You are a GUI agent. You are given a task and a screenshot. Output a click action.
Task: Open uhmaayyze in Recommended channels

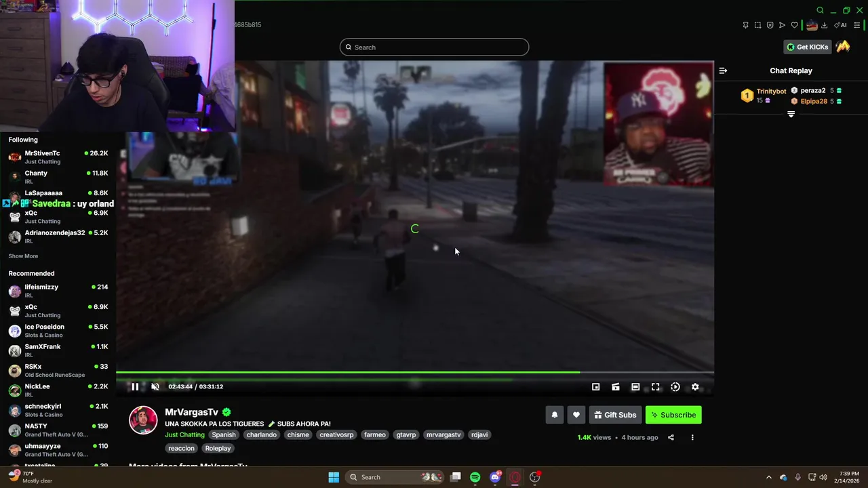click(58, 449)
